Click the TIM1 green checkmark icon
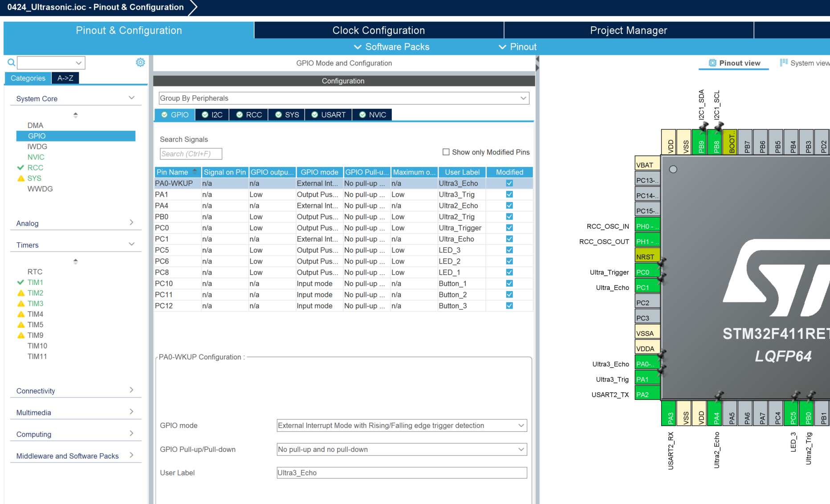Screen dimensions: 830x504 [20, 282]
